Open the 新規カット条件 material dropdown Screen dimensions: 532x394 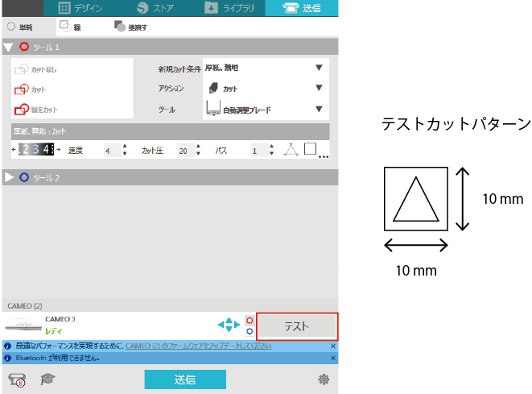coord(264,68)
